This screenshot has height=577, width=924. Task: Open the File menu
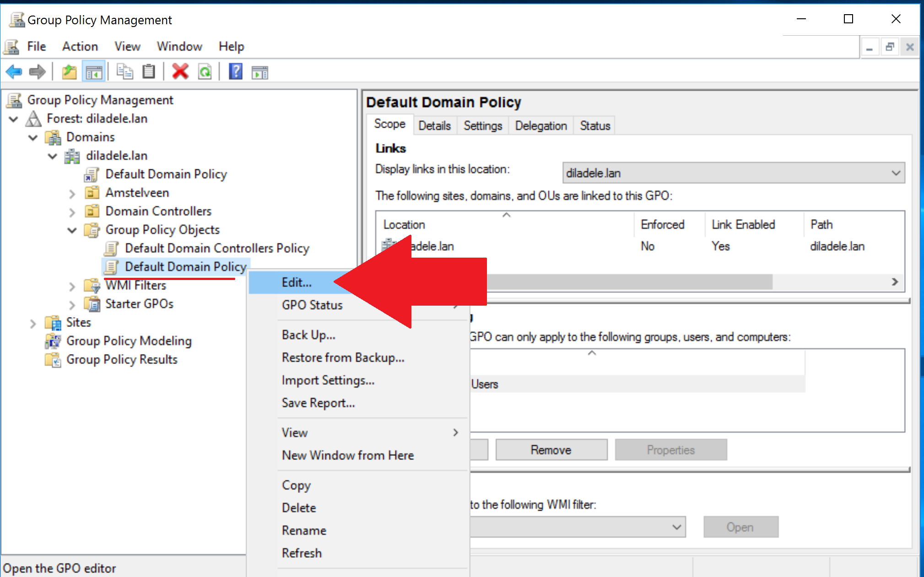point(36,47)
